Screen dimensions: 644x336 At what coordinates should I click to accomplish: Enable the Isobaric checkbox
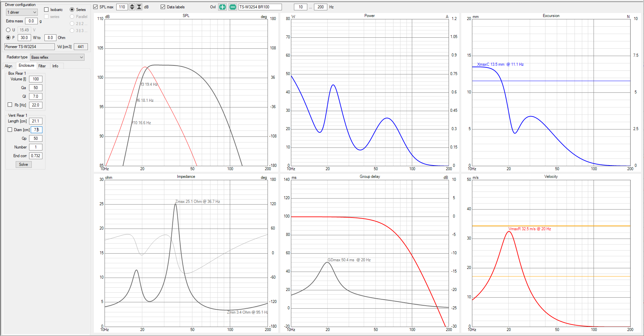click(46, 10)
